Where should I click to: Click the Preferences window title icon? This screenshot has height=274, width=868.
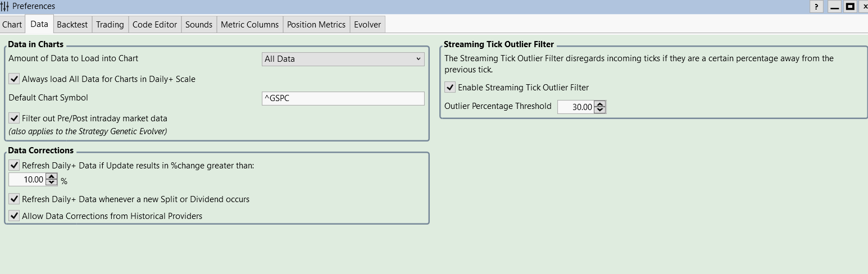5,6
